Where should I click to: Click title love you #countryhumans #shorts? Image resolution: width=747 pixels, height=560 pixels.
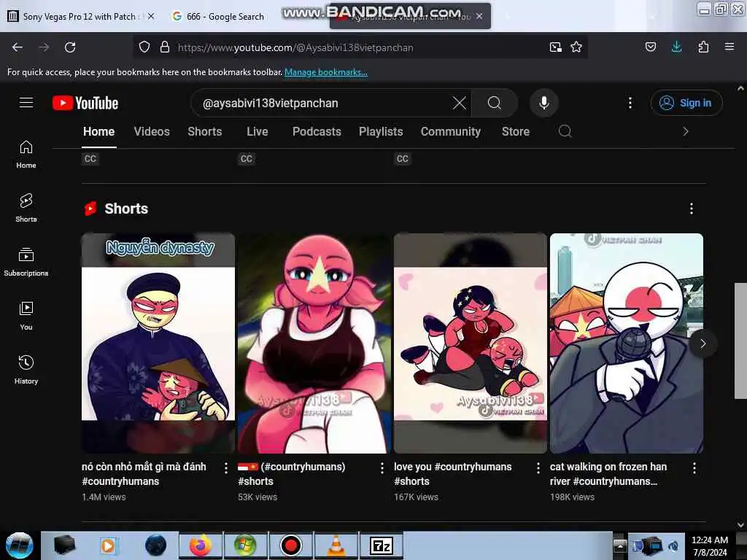452,474
